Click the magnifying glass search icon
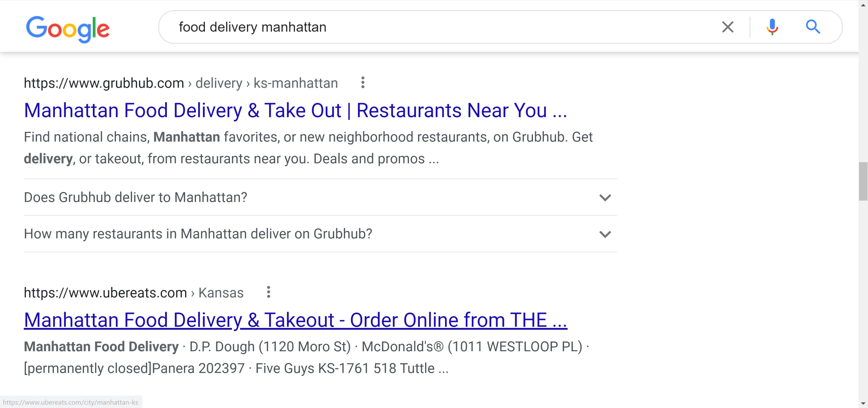This screenshot has width=868, height=408. (x=814, y=26)
